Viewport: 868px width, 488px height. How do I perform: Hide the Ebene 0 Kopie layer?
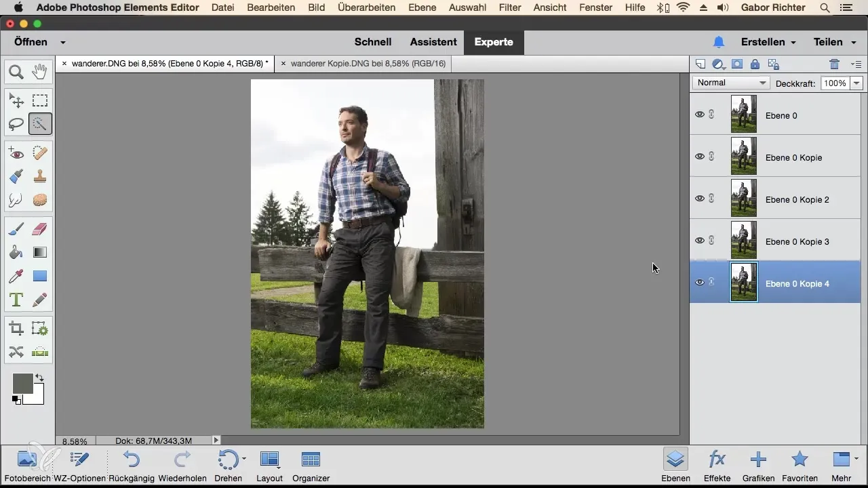[x=700, y=157]
